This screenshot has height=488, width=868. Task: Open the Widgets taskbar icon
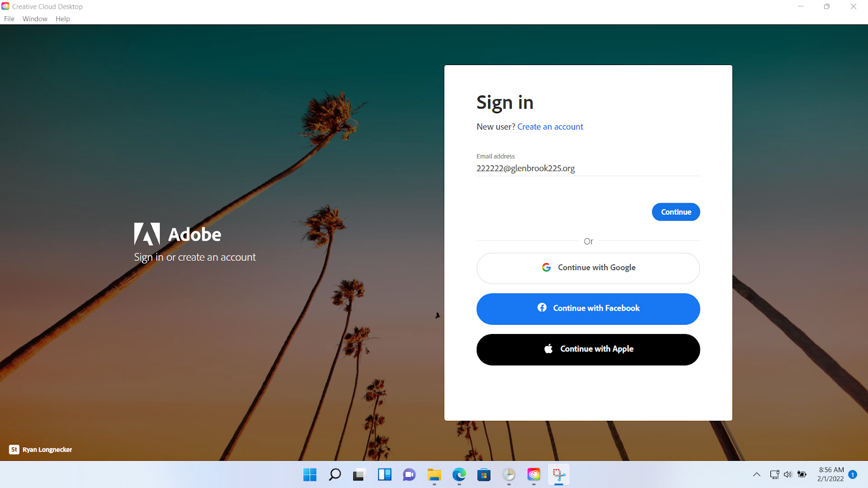point(385,475)
